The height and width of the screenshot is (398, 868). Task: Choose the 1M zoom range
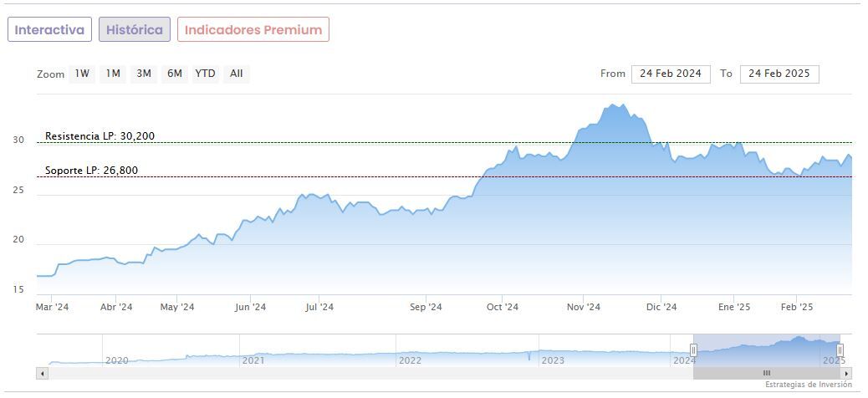113,74
